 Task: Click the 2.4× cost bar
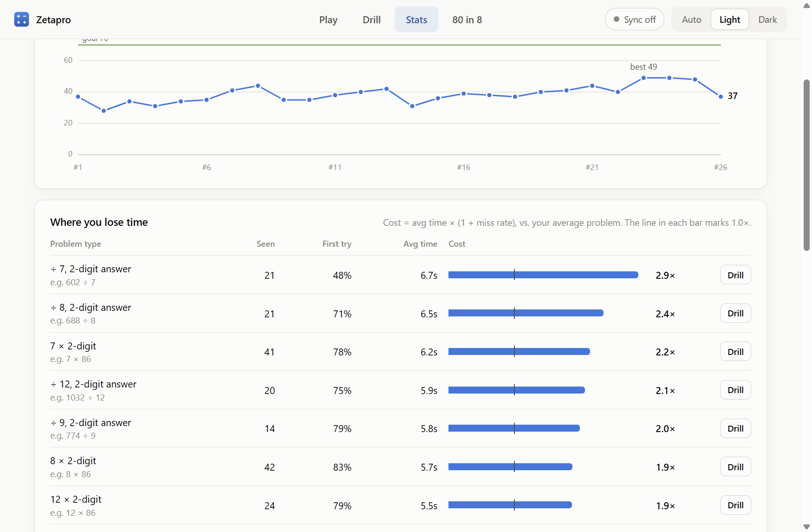tap(526, 314)
